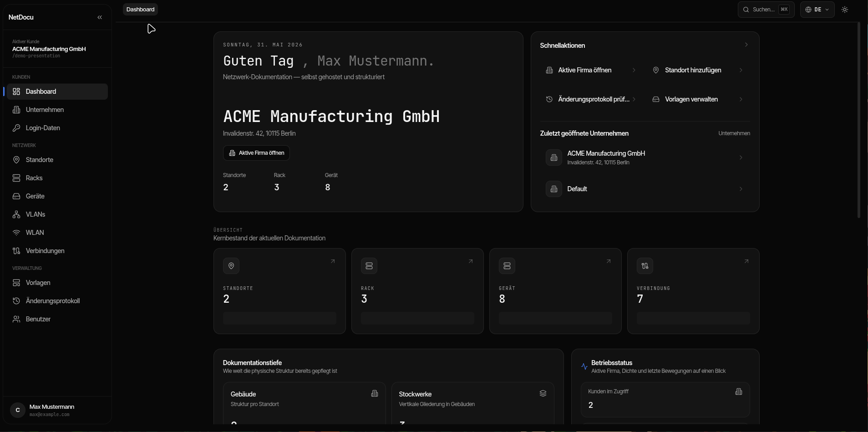The image size is (868, 432).
Task: Click the VLANs network icon in sidebar
Action: click(x=16, y=214)
